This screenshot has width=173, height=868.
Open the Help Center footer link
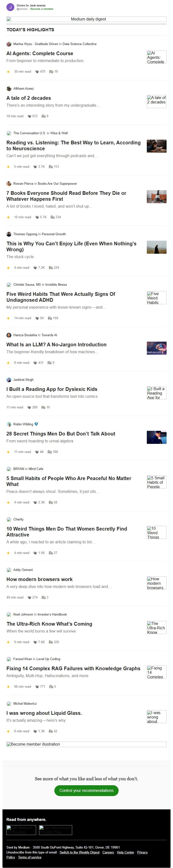pos(125,852)
